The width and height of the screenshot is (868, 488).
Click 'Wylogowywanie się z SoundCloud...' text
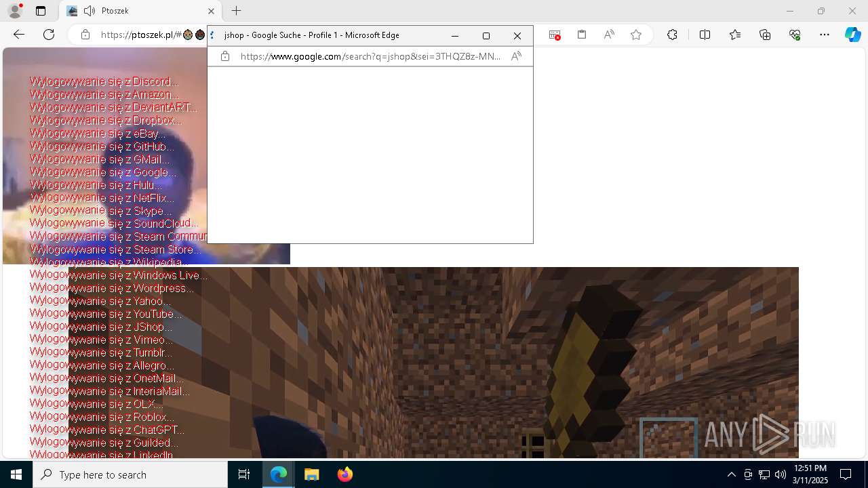(x=114, y=223)
